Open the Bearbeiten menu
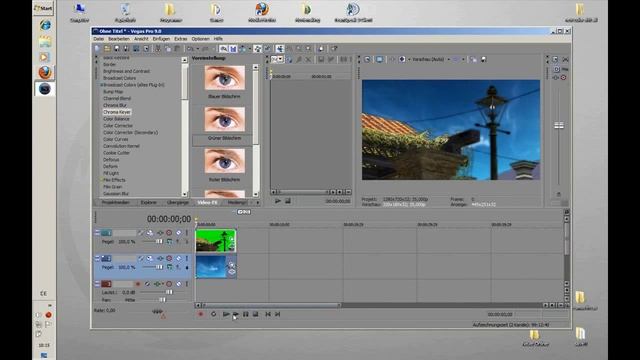Screen dimensions: 640x360 click(x=119, y=39)
